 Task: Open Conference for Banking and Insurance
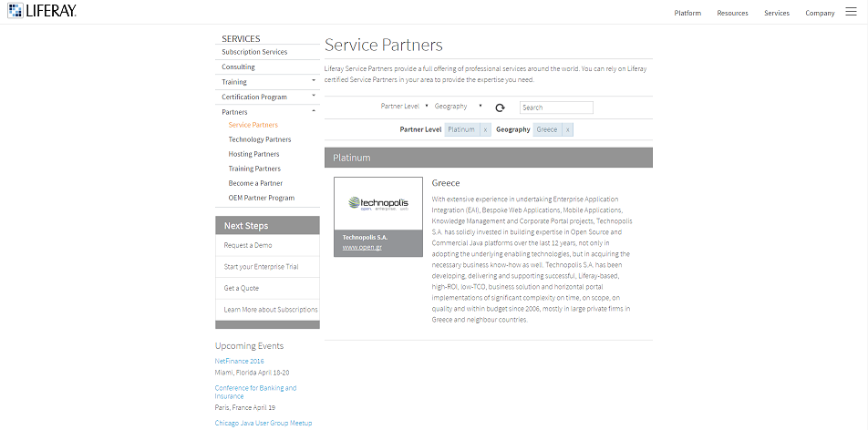point(255,392)
